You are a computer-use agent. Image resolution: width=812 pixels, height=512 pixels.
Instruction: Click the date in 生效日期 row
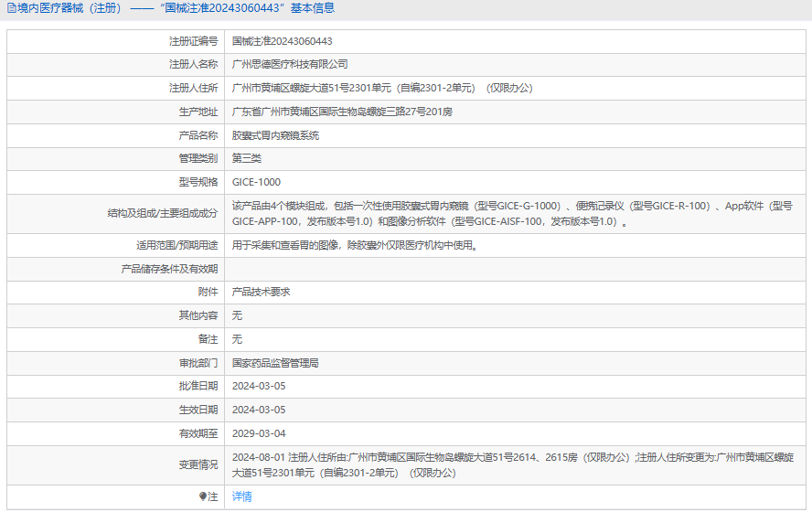tap(259, 410)
